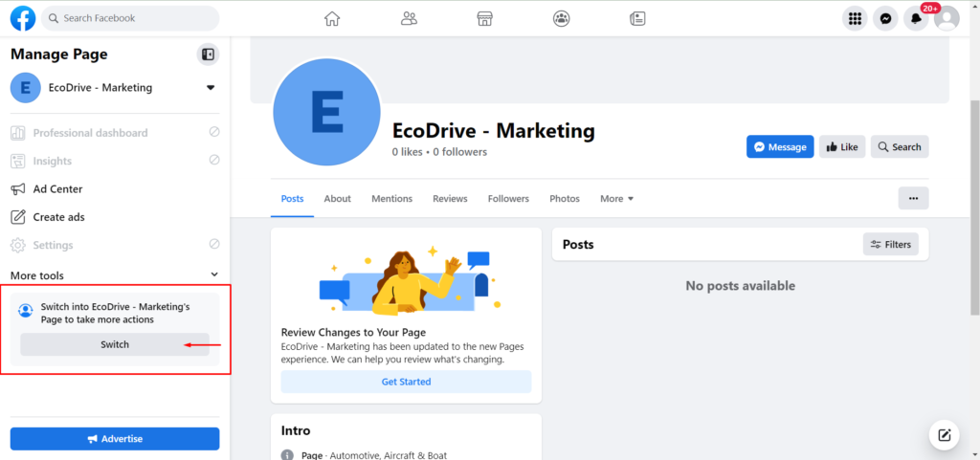Click the floating compose message icon
Image resolution: width=980 pixels, height=460 pixels.
click(945, 435)
